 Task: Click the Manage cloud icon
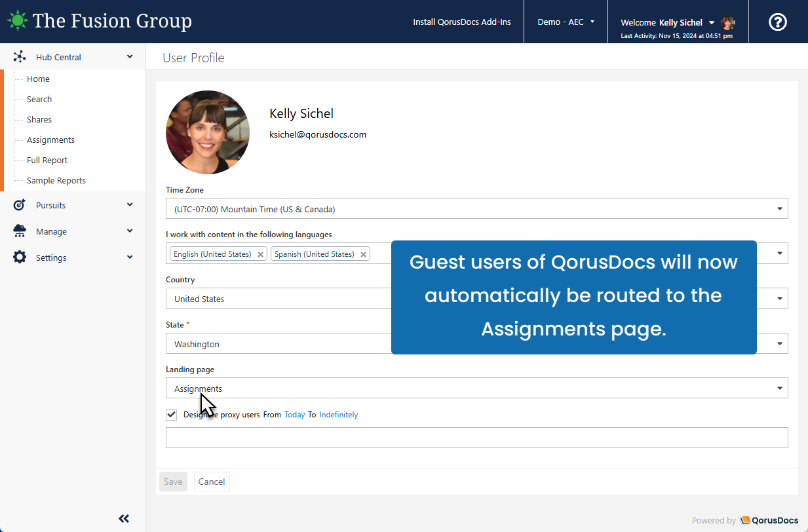(20, 231)
